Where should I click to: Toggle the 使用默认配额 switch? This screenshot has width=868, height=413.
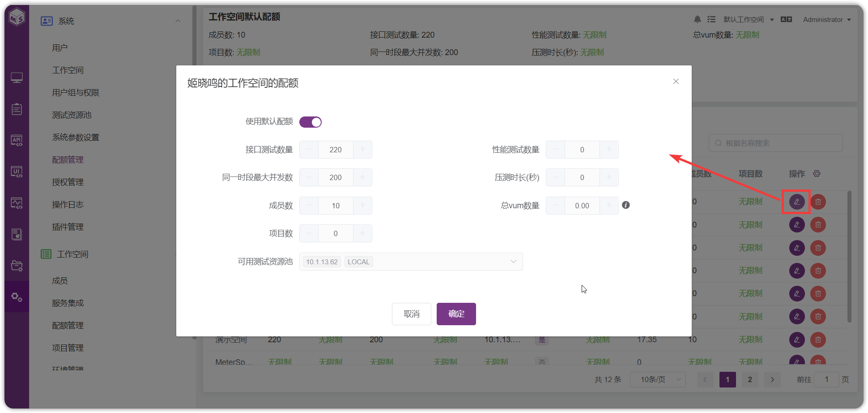[x=311, y=122]
